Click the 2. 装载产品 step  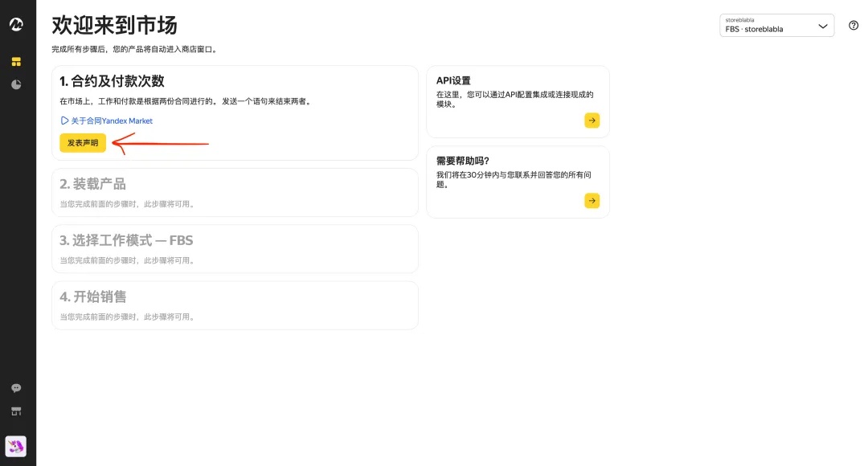pos(235,192)
